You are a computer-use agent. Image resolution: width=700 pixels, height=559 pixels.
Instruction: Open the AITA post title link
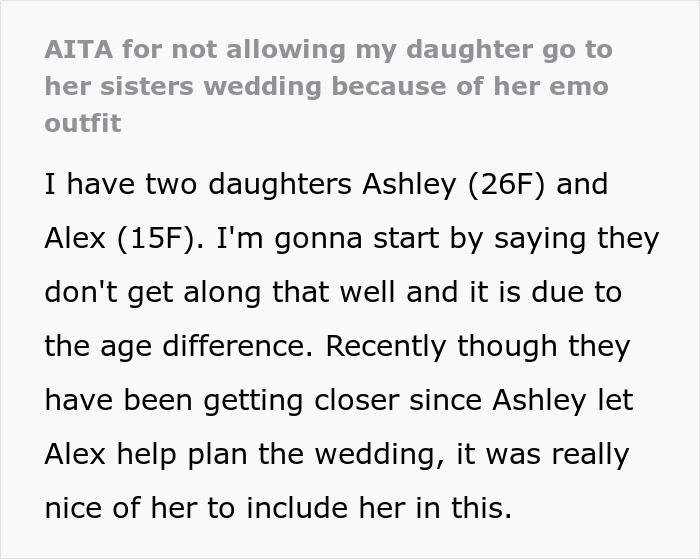coord(329,86)
